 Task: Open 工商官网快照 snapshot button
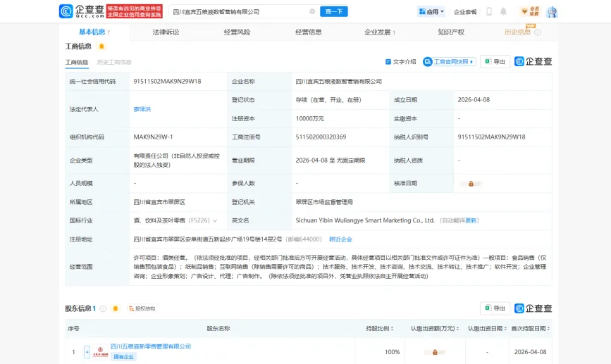pyautogui.click(x=450, y=61)
